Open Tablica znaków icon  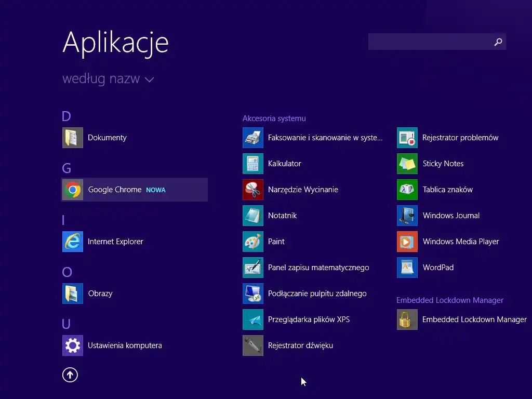pos(407,190)
